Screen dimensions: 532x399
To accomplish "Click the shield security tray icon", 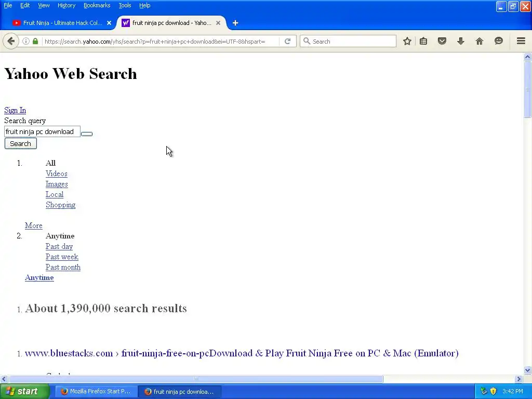I will pyautogui.click(x=494, y=391).
